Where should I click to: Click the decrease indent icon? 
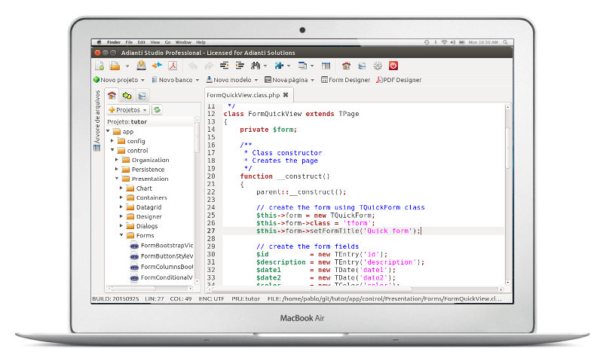pyautogui.click(x=224, y=66)
